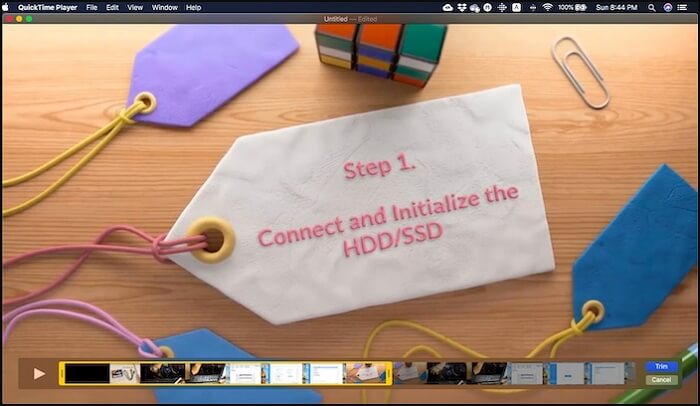Image resolution: width=700 pixels, height=406 pixels.
Task: Open the Apple menu
Action: 8,7
